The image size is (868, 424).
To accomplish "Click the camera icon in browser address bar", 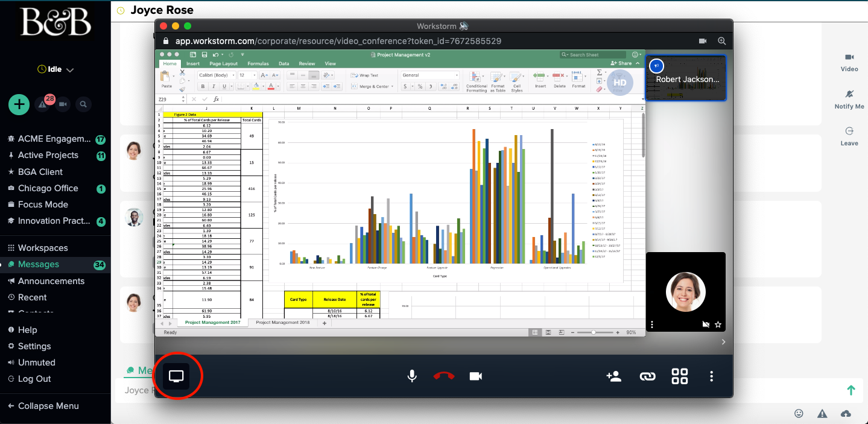I will point(703,41).
